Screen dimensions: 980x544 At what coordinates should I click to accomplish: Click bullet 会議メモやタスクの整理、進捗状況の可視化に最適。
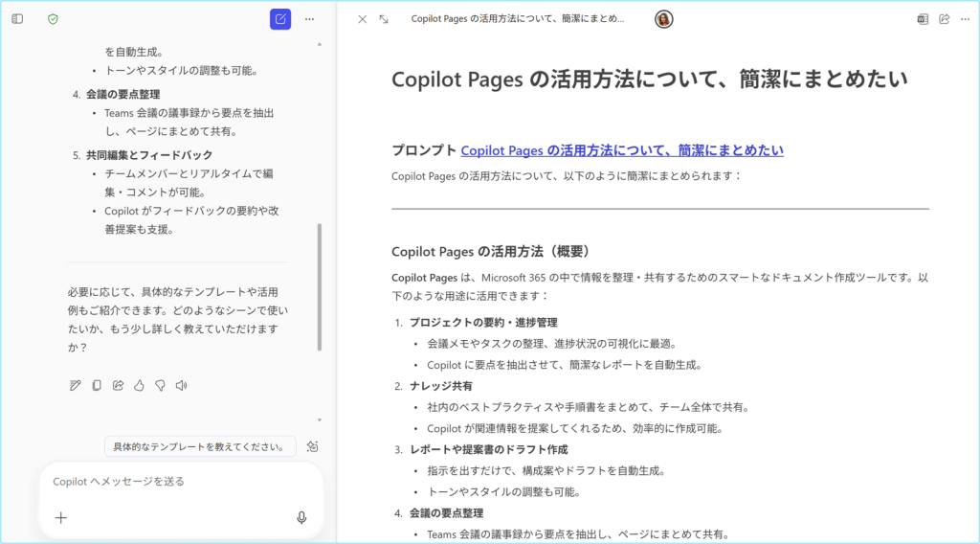pos(552,344)
